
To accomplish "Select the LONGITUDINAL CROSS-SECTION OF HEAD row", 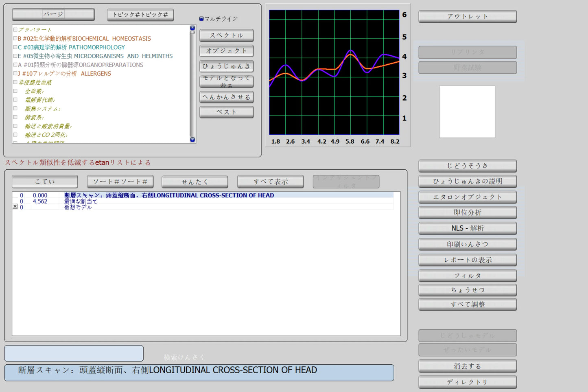I will 169,195.
